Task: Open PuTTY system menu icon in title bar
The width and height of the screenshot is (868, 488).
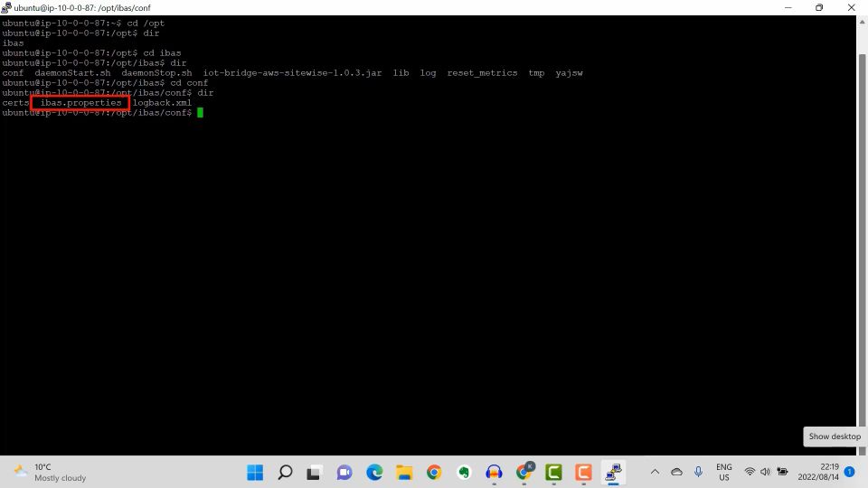Action: coord(6,7)
